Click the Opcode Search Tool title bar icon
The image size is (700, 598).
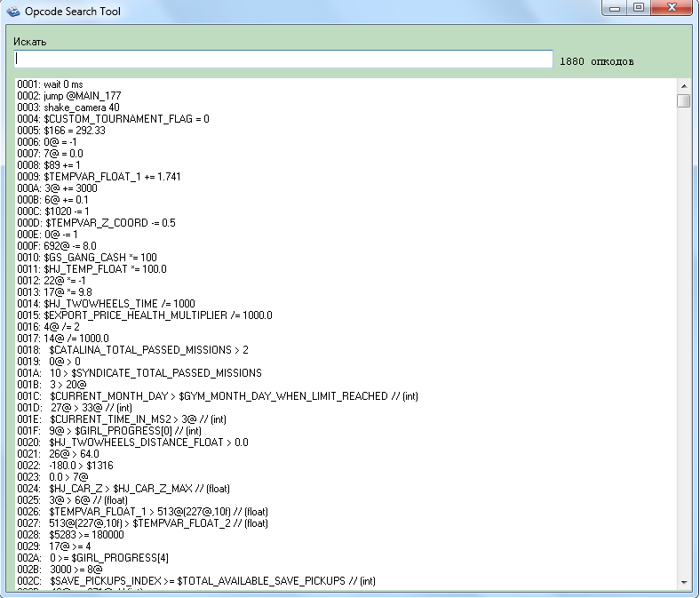[x=11, y=12]
